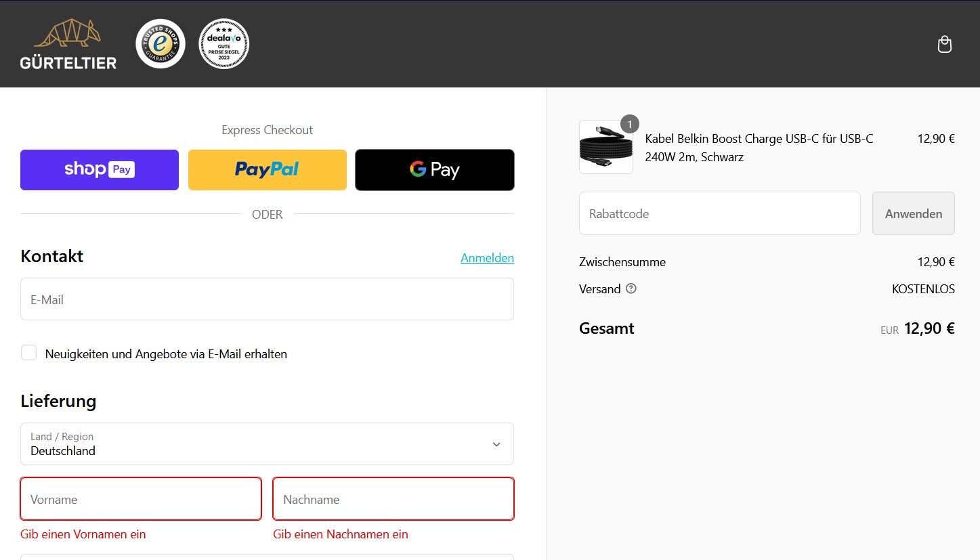Enable Neuigkeiten und Angebote email checkbox

pyautogui.click(x=28, y=353)
